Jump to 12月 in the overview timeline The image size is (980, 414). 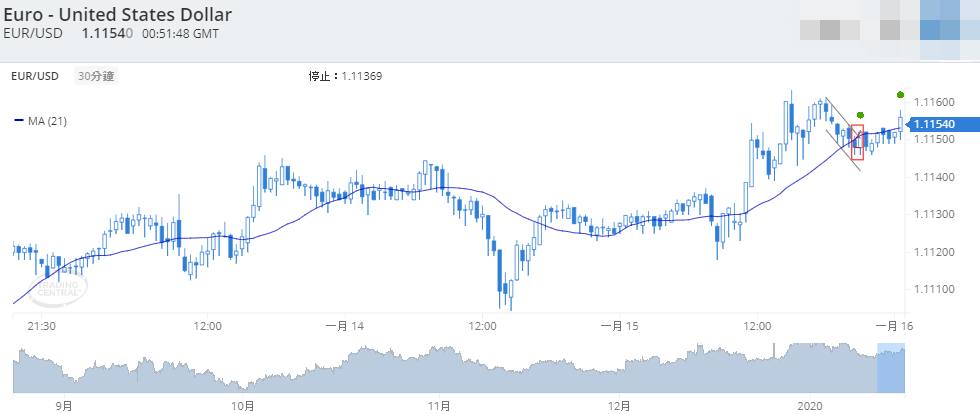click(619, 405)
